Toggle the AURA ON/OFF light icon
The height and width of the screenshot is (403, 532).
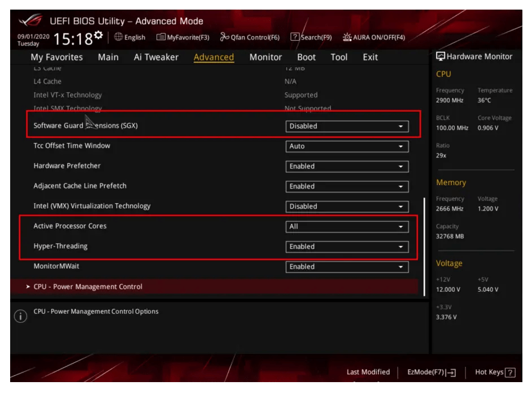click(347, 37)
